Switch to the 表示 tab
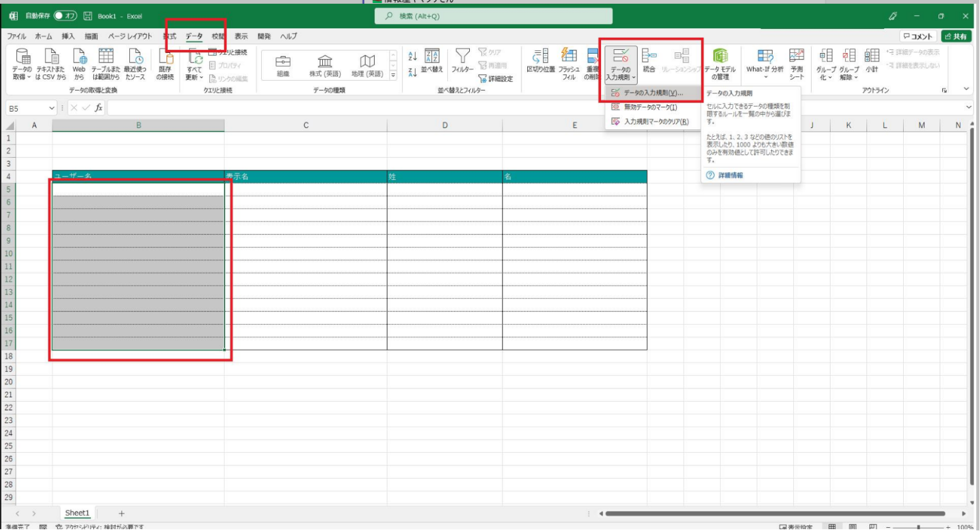The image size is (980, 531). [242, 37]
